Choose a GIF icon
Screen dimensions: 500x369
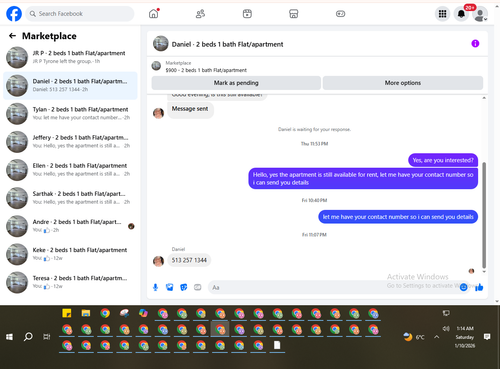click(198, 287)
